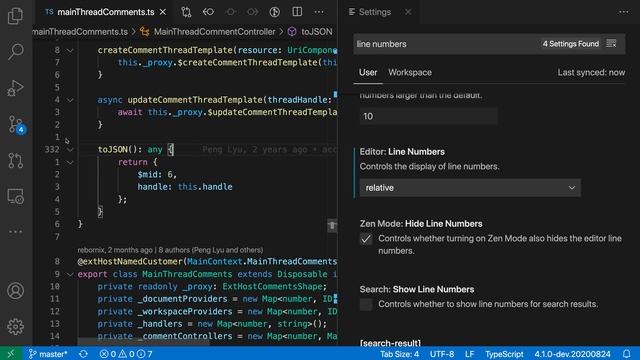Open Source Control view with badge 4

(16, 124)
